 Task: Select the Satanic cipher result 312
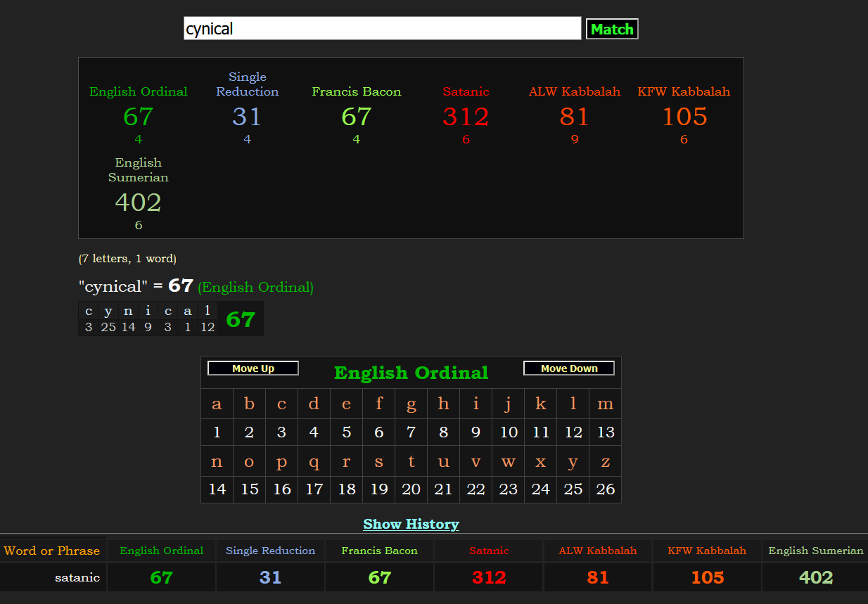click(466, 116)
